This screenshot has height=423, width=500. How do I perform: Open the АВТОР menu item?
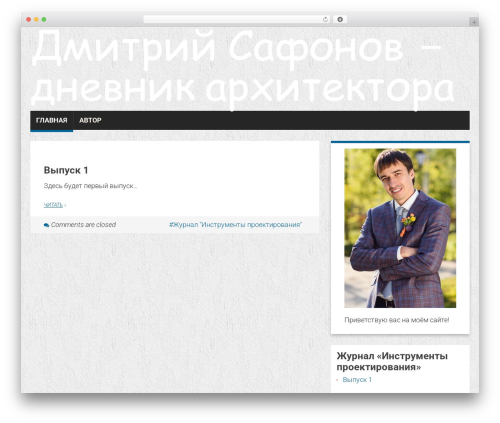click(90, 120)
